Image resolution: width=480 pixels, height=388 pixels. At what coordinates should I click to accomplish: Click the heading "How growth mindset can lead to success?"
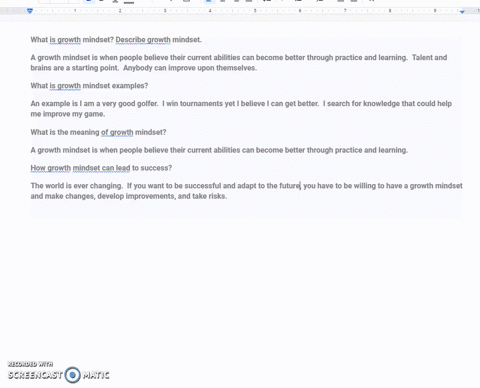click(x=101, y=168)
